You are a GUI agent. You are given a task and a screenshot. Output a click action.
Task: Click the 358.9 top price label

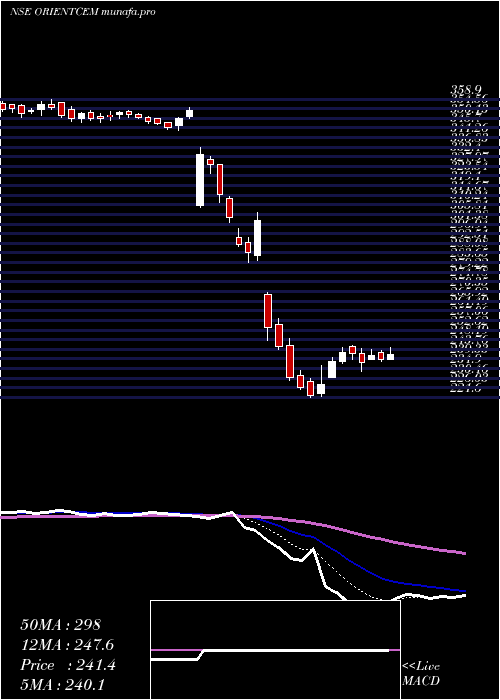465,92
